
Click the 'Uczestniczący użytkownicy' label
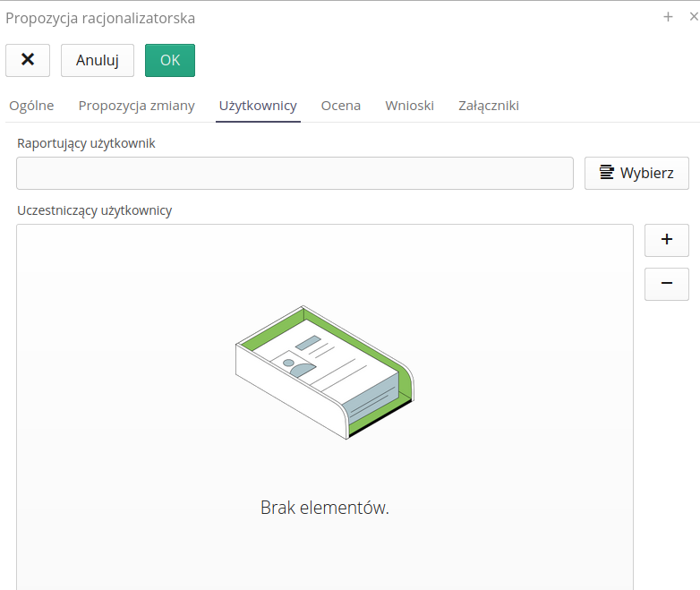[94, 210]
